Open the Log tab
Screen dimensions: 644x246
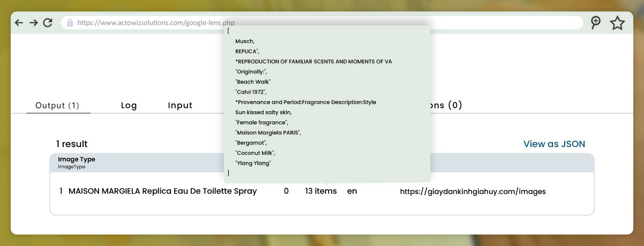[129, 105]
